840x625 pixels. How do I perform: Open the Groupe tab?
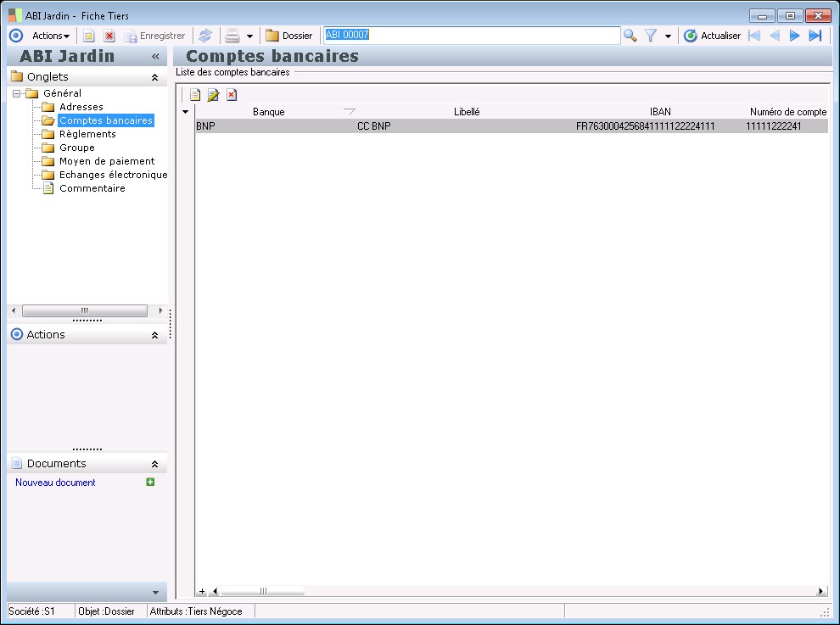[x=76, y=148]
